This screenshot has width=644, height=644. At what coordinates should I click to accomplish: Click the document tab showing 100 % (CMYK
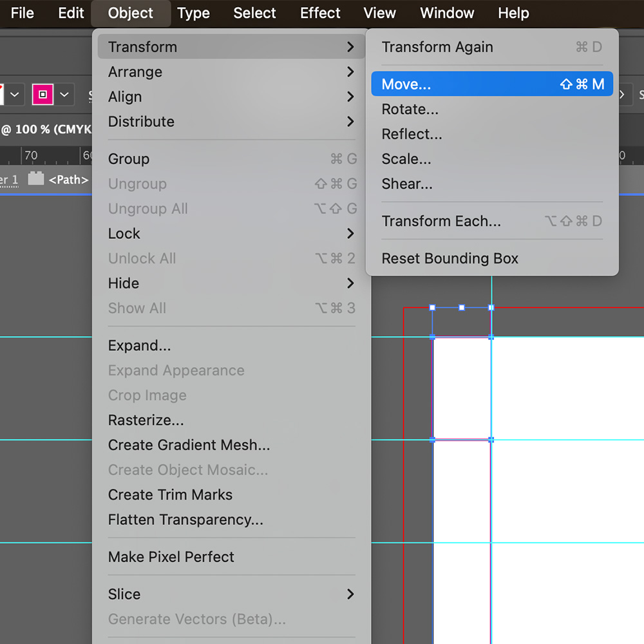(x=46, y=129)
